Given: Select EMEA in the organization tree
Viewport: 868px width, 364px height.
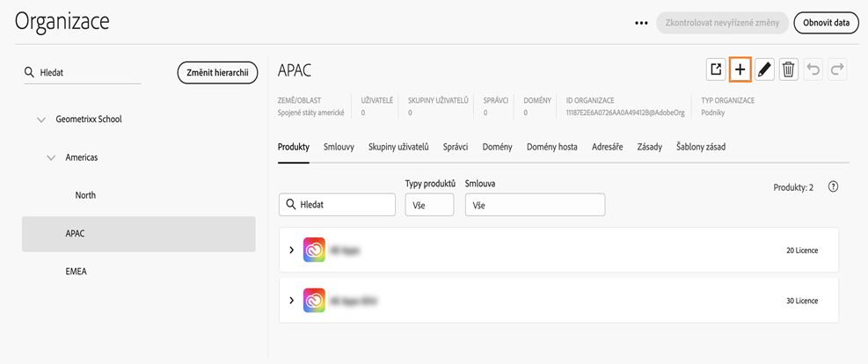Looking at the screenshot, I should [76, 272].
